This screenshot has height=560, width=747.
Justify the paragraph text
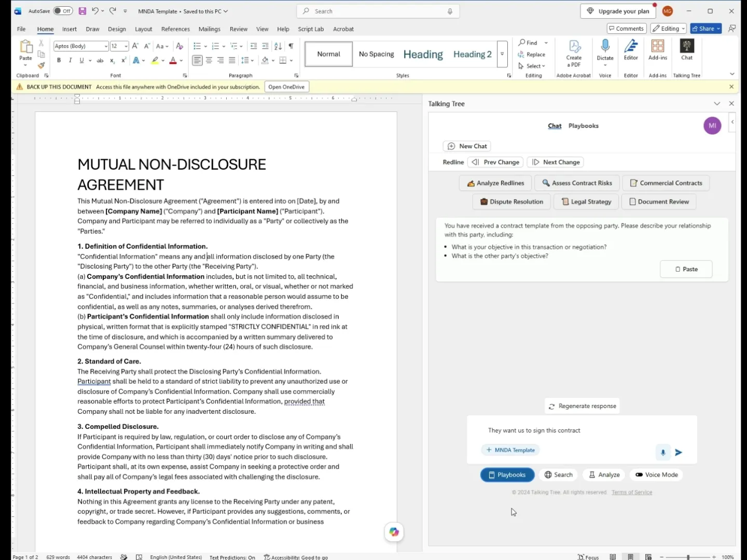coord(232,61)
